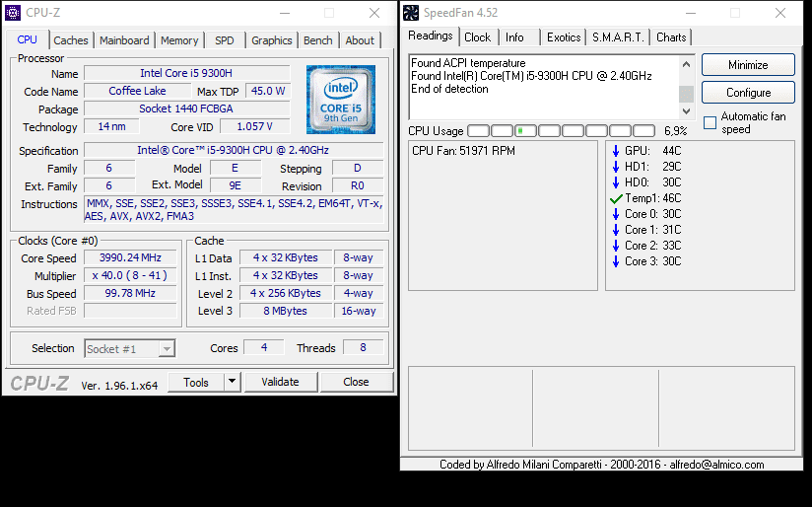Screen dimensions: 812x507
Task: Switch to the Caches tab in CPU-Z
Action: click(x=71, y=40)
